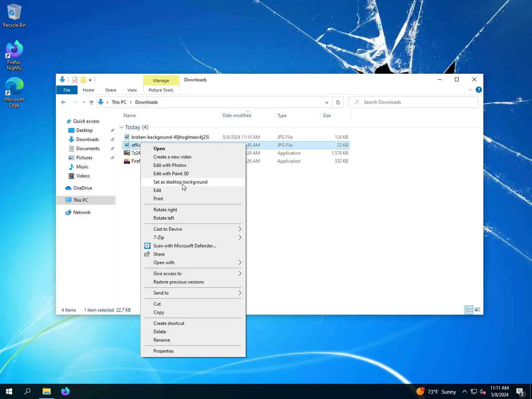Select Rotate right in context menu
The height and width of the screenshot is (399, 532).
pos(193,210)
